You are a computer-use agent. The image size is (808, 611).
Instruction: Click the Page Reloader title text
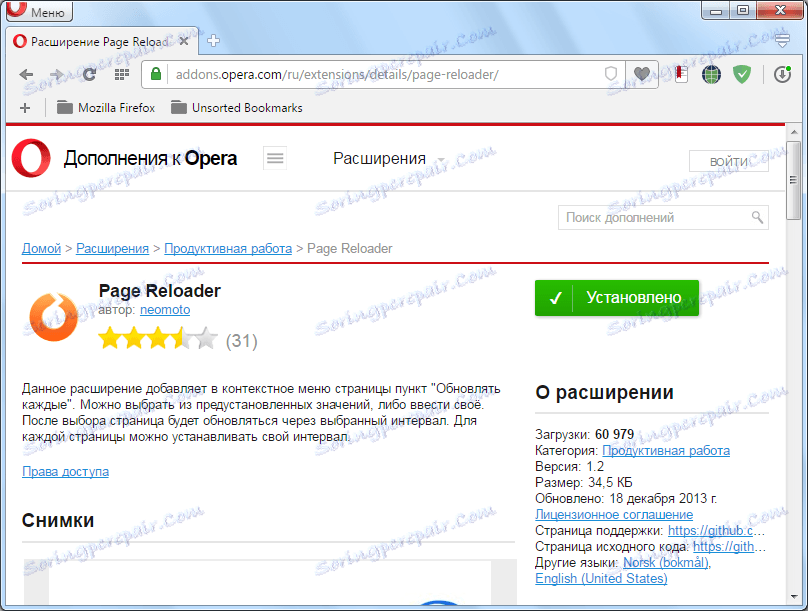point(159,291)
